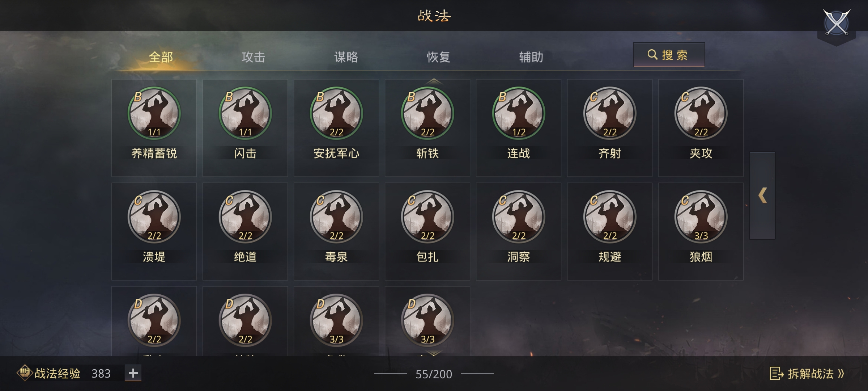Switch to the 谋略 tab
This screenshot has width=868, height=391.
tap(346, 57)
